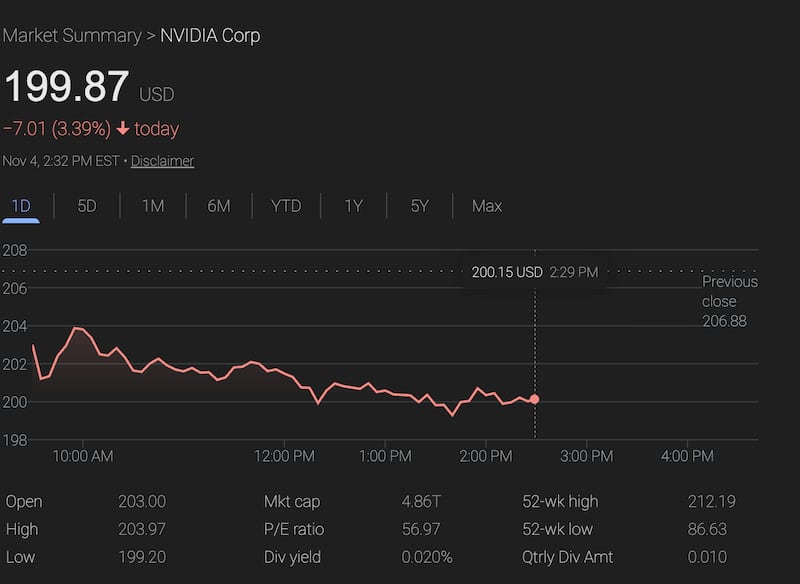Select the red price marker dot on the chart
The image size is (800, 584).
point(535,398)
